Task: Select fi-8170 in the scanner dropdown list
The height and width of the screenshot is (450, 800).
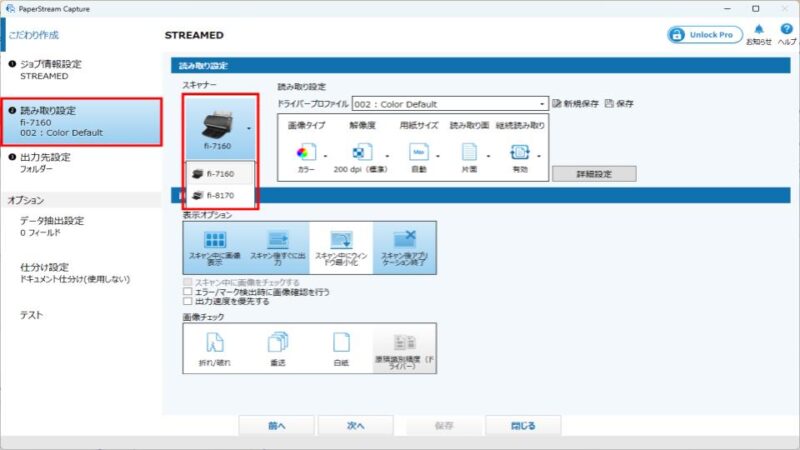Action: click(x=220, y=195)
